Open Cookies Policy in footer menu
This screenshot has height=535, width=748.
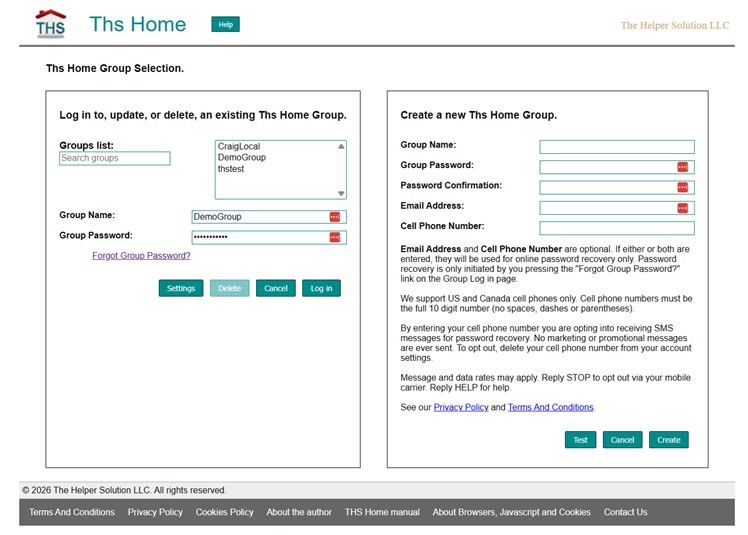224,512
